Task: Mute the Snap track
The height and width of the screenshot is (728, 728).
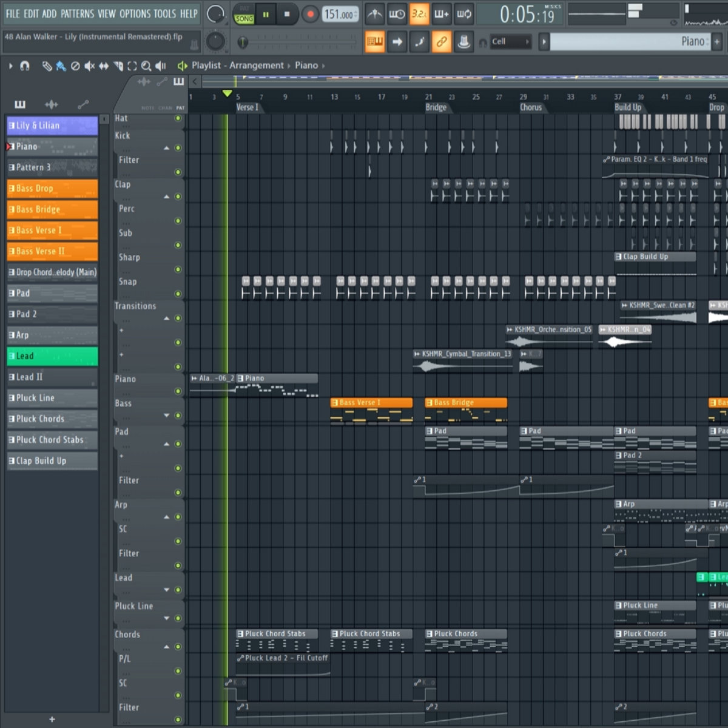Action: 178,294
